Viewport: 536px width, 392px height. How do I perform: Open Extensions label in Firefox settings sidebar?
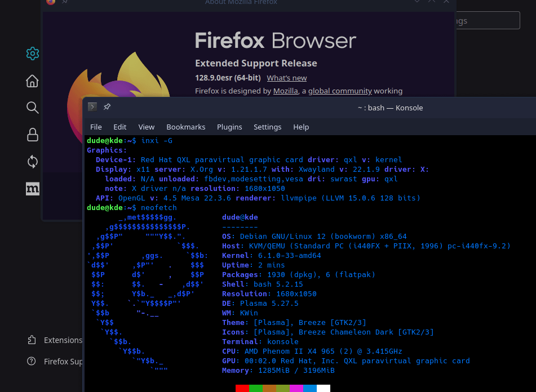[63, 340]
